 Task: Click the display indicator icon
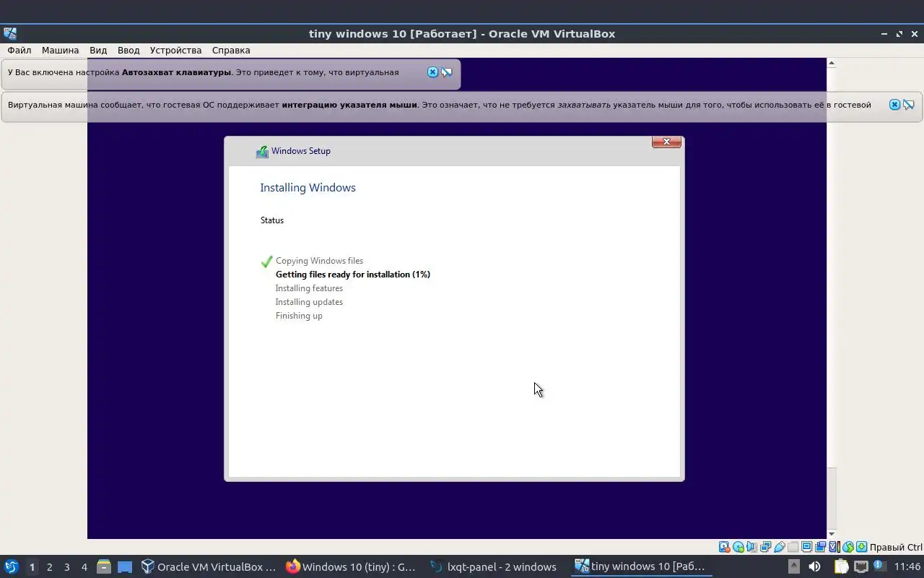click(807, 547)
